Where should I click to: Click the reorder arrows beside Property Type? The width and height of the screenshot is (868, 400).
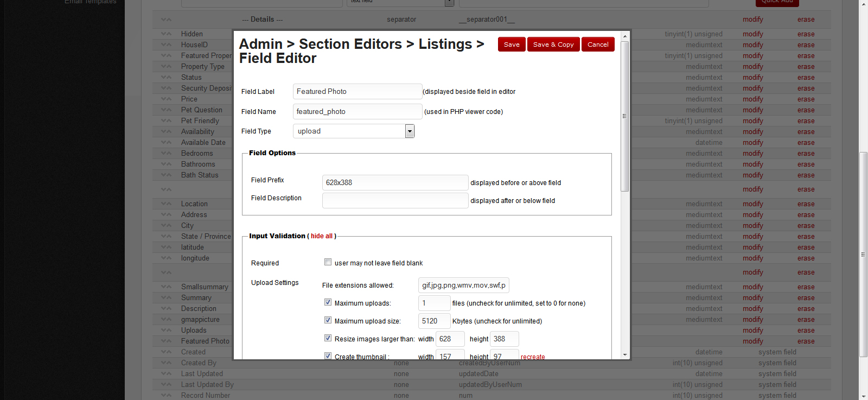tap(166, 66)
